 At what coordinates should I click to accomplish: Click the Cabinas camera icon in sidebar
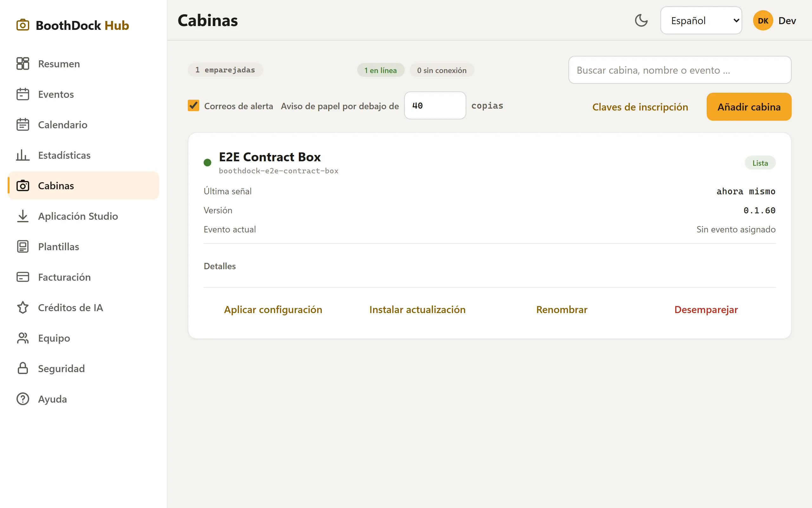pyautogui.click(x=23, y=185)
